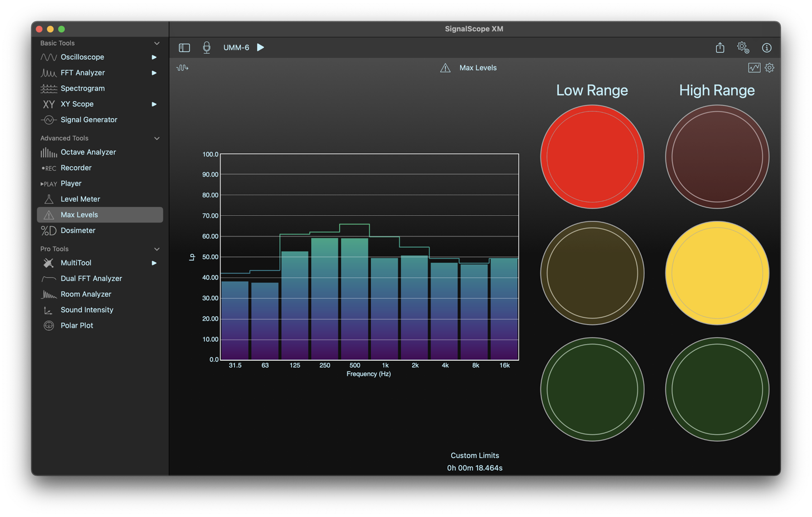Click the waveform signal icon below the toolbar
This screenshot has width=812, height=517.
click(182, 68)
